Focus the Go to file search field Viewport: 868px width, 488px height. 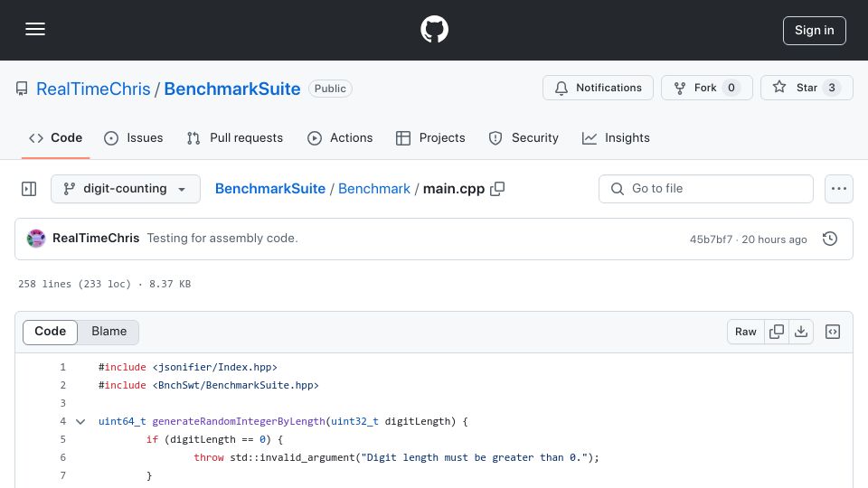(706, 189)
